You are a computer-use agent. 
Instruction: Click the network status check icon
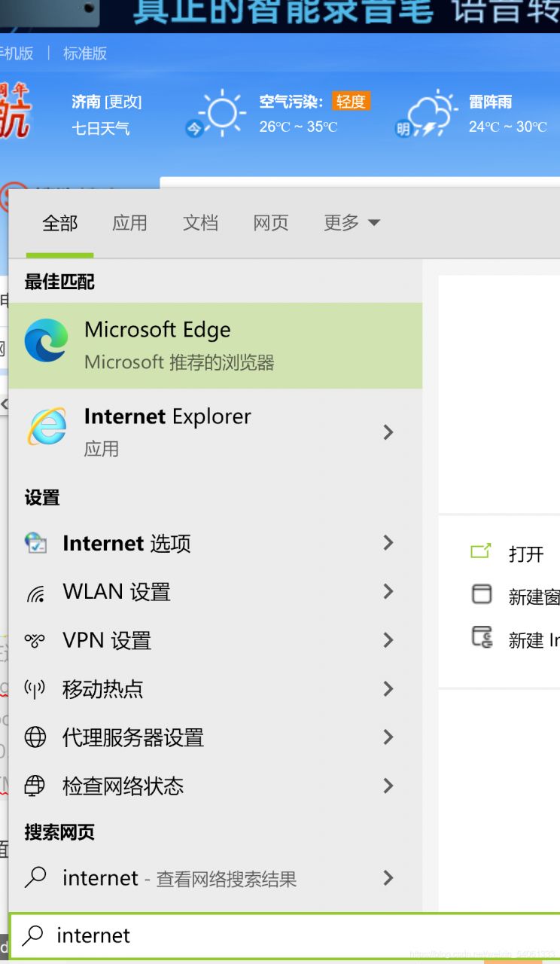pyautogui.click(x=35, y=786)
